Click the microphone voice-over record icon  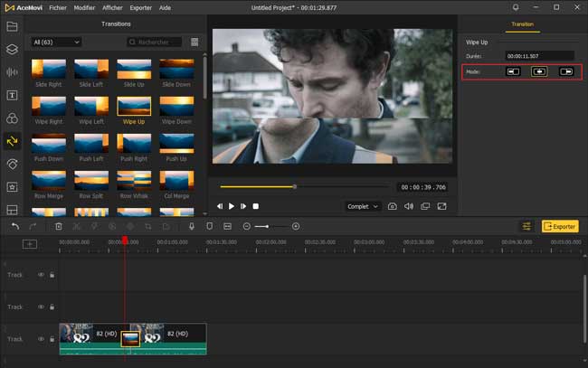[x=192, y=226]
